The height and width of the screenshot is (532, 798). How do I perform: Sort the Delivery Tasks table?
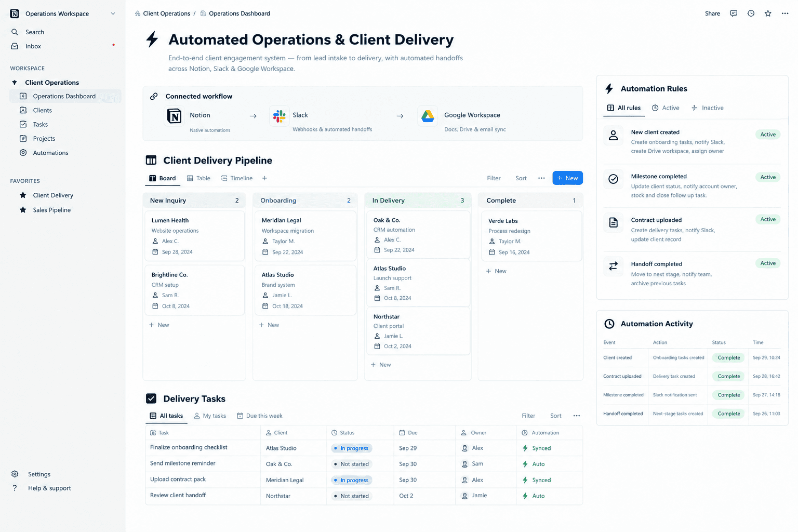point(555,416)
